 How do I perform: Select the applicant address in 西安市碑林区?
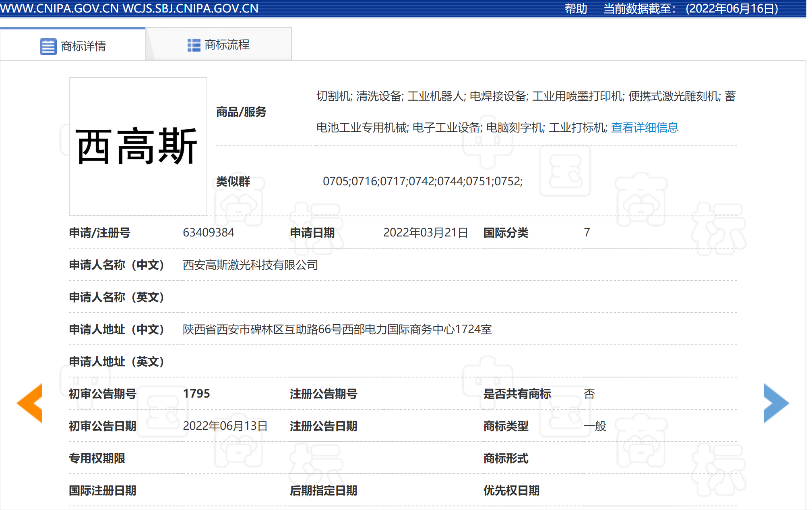click(337, 329)
